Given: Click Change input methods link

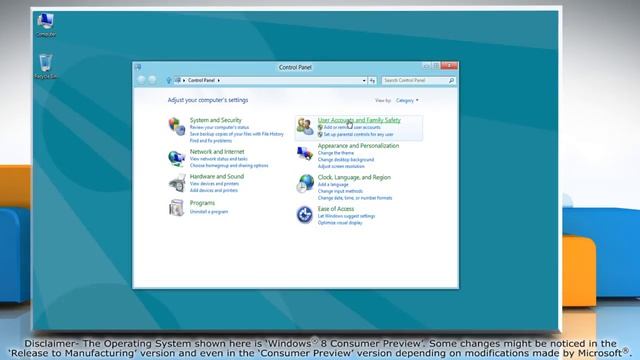Looking at the screenshot, I should coord(340,191).
